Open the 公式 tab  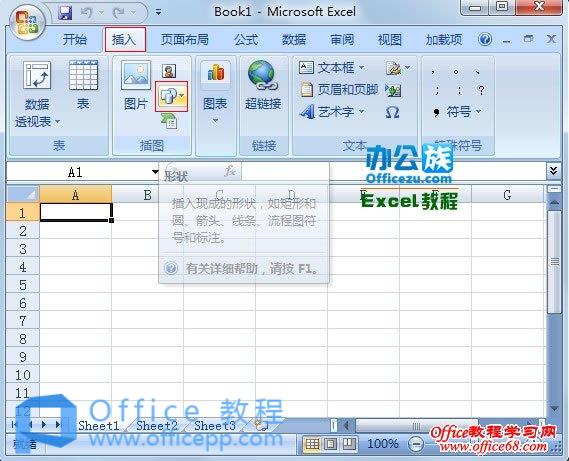pyautogui.click(x=246, y=39)
